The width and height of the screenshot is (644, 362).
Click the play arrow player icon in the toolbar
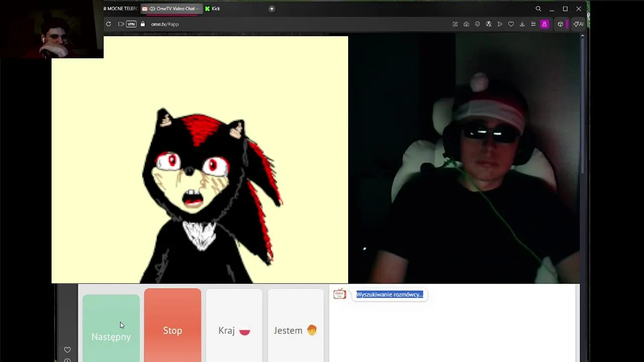(500, 24)
